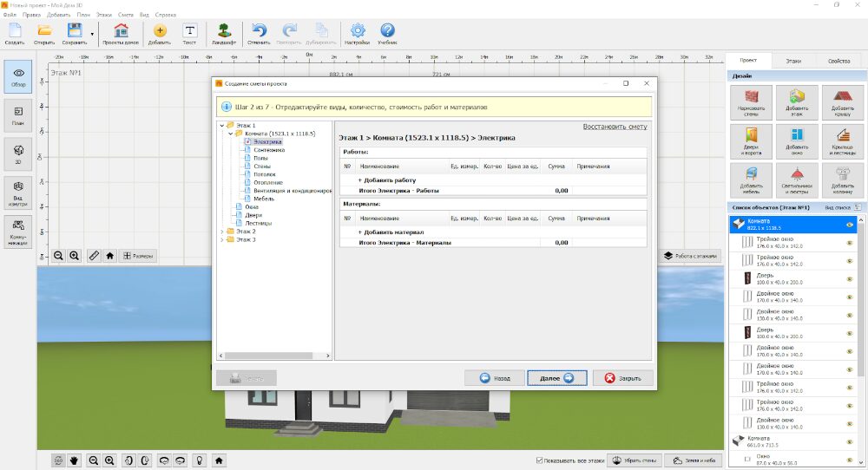The height and width of the screenshot is (470, 868).
Task: Reset the 2D plan with its home icon
Action: pyautogui.click(x=109, y=256)
